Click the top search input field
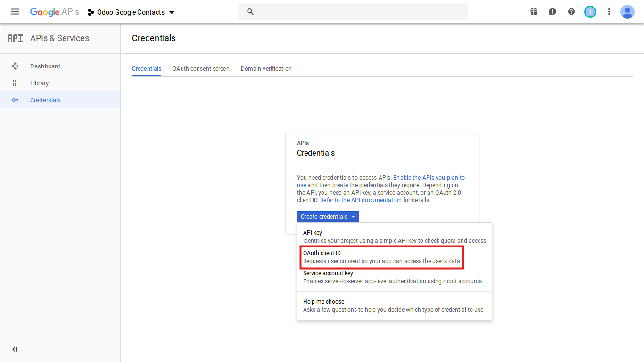The width and height of the screenshot is (644, 362). point(358,12)
